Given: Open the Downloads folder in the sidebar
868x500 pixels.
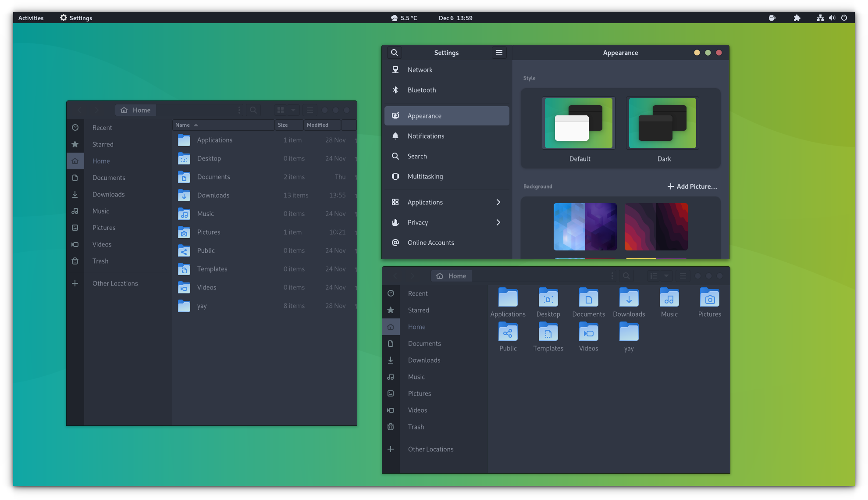Looking at the screenshot, I should click(108, 194).
